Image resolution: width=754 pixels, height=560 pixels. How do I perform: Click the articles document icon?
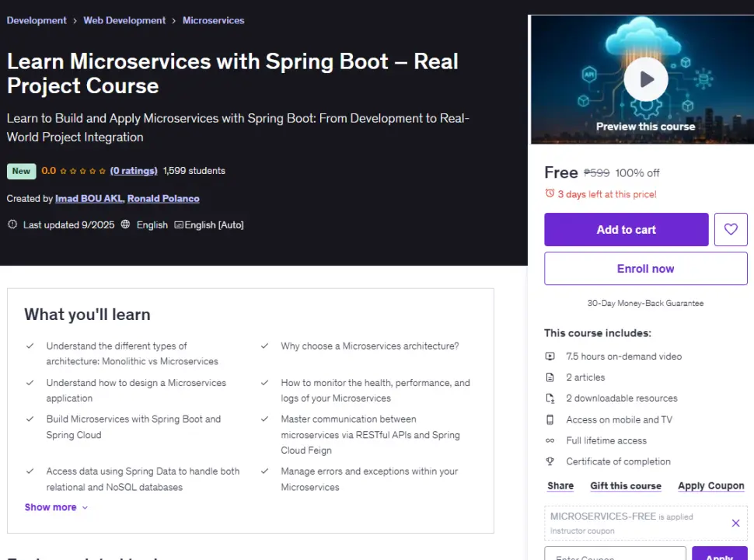[550, 377]
